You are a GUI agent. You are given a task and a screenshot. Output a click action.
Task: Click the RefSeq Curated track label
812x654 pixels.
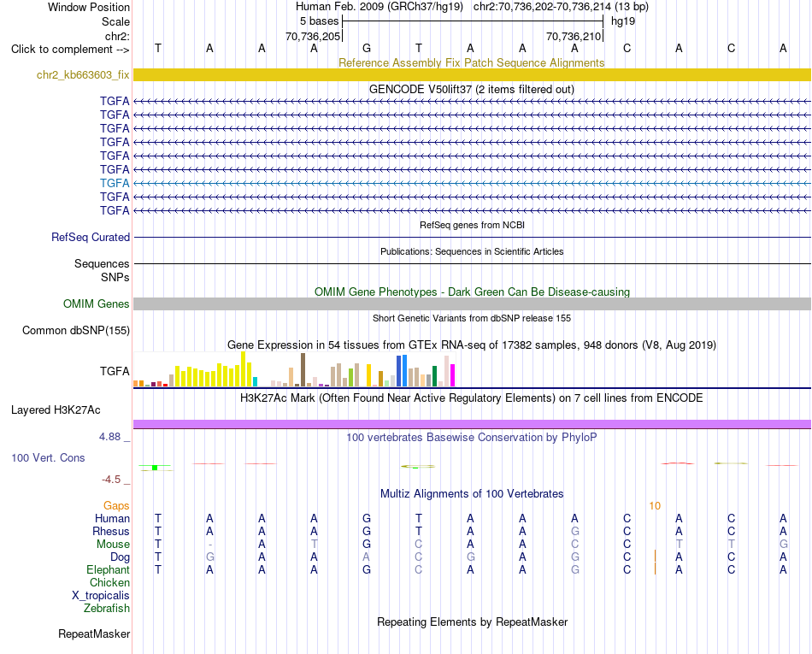(x=91, y=237)
